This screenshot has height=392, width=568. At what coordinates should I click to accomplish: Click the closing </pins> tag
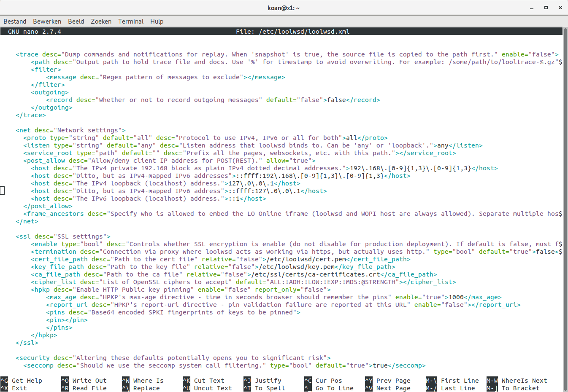pyautogui.click(x=59, y=328)
